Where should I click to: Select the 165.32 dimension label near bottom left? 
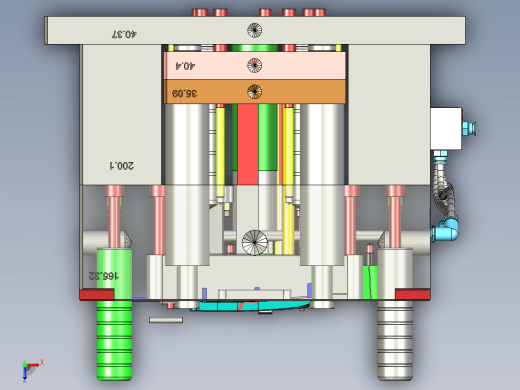tap(103, 276)
